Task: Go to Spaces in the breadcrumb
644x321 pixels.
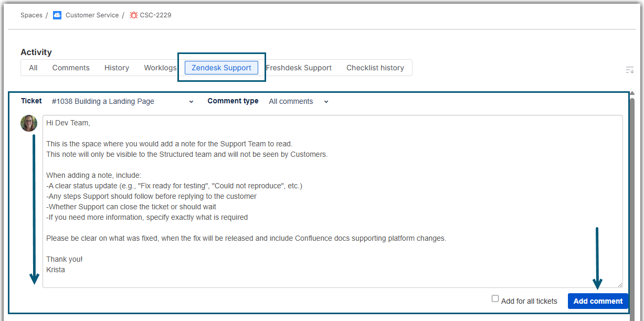Action: point(31,15)
